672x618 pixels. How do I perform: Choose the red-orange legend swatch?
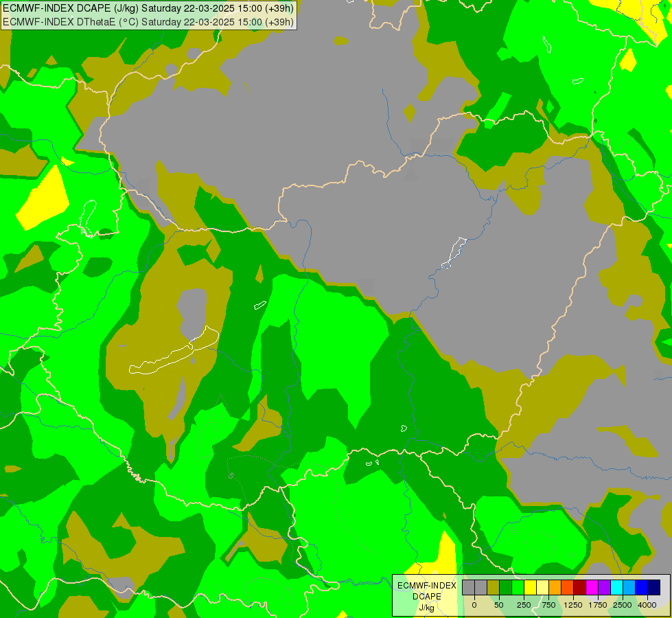(x=568, y=587)
